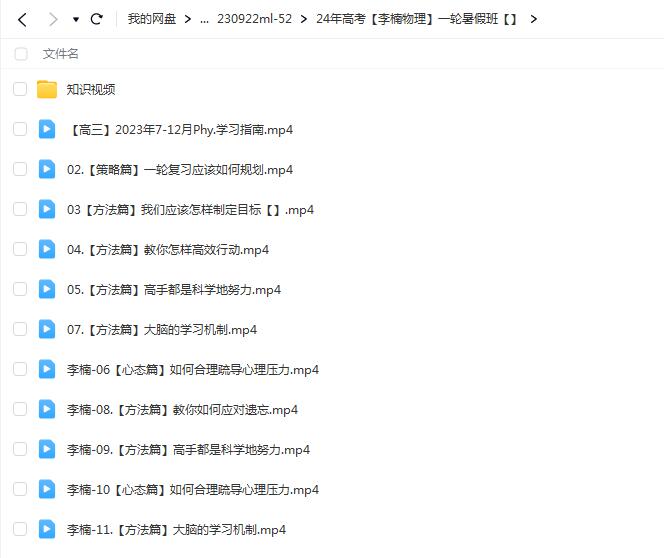
Task: Click video icon for 04.【方法篇】教你怎样高效行动.mp4
Action: point(47,249)
